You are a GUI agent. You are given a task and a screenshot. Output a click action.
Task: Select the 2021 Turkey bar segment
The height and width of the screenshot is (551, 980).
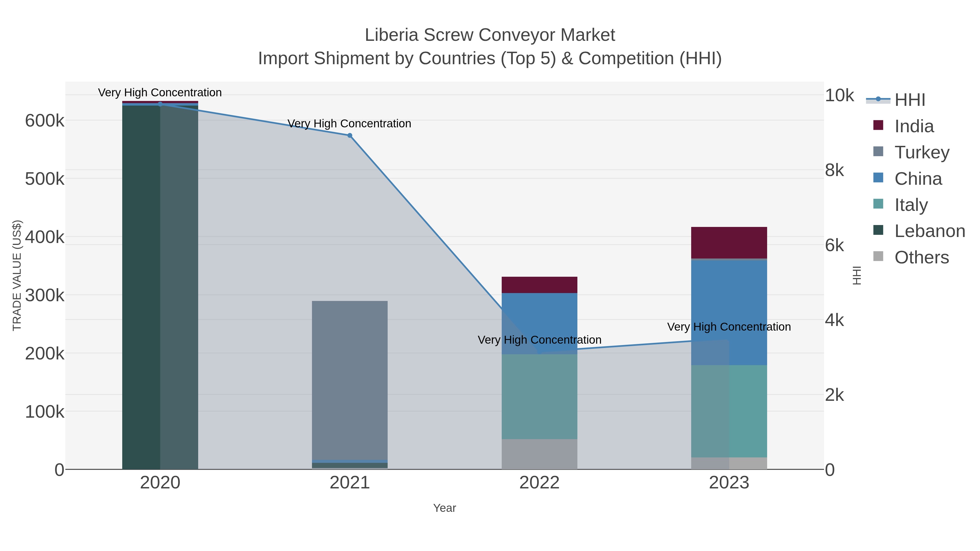[x=350, y=380]
